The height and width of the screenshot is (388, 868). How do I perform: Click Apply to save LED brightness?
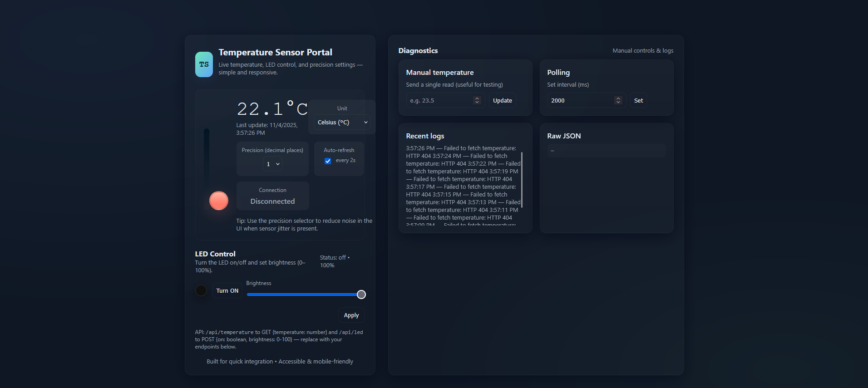pos(351,315)
